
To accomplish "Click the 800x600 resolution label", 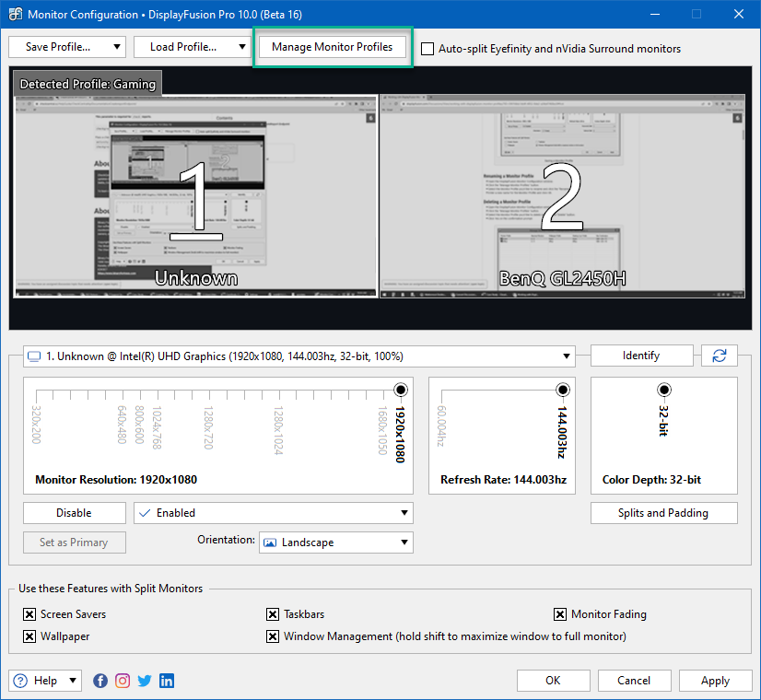I will tap(139, 425).
